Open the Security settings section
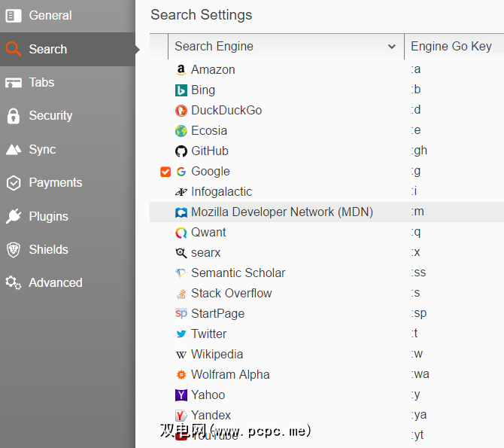Image resolution: width=504 pixels, height=448 pixels. point(50,116)
